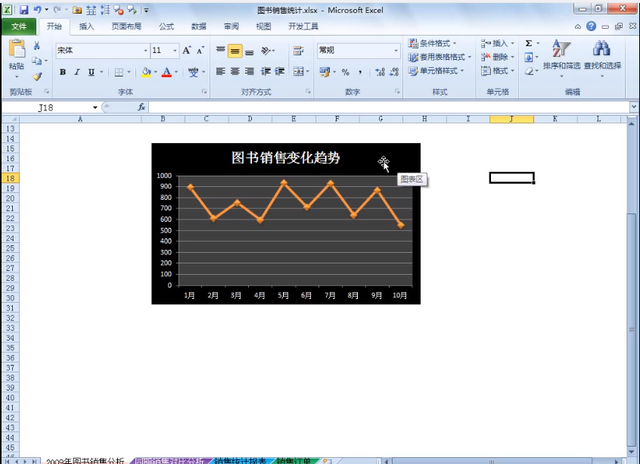Open Find and Select binoculars
This screenshot has width=640, height=464.
[x=602, y=54]
